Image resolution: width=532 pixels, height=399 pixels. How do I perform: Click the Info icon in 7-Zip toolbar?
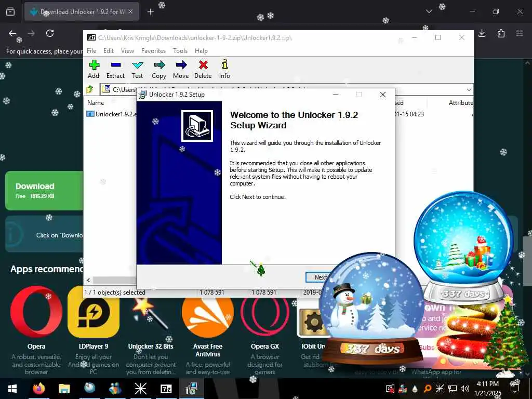224,64
